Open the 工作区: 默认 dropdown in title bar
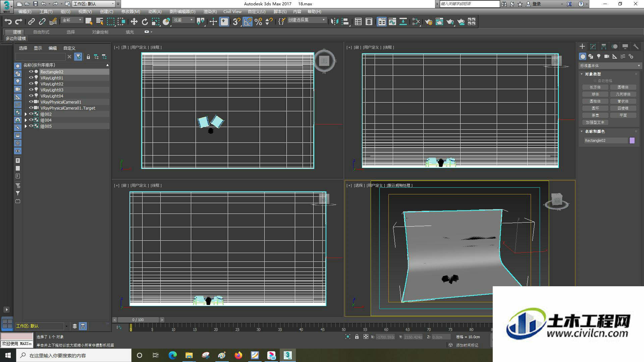 [94, 4]
